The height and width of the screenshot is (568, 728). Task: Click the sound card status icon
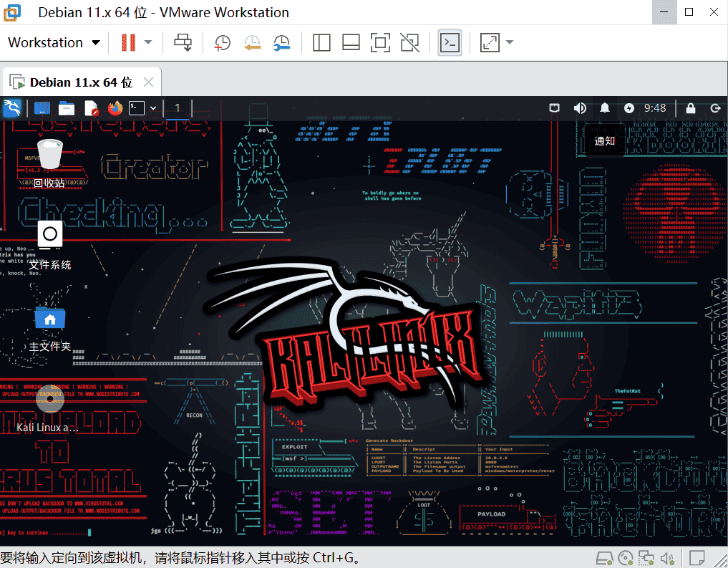(x=667, y=558)
